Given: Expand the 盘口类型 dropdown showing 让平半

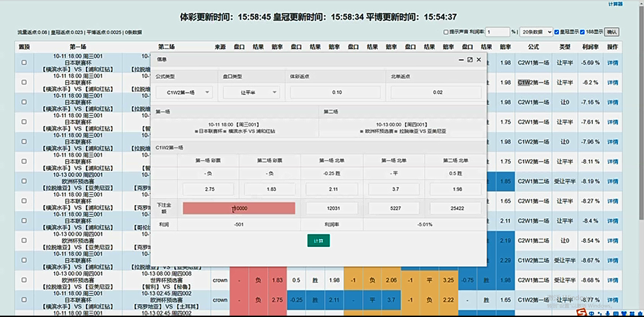Looking at the screenshot, I should [251, 92].
